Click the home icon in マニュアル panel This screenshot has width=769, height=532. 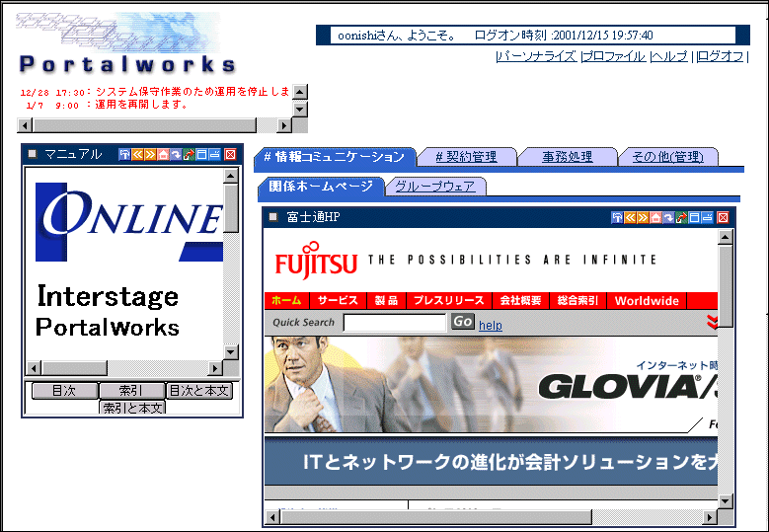pyautogui.click(x=163, y=155)
